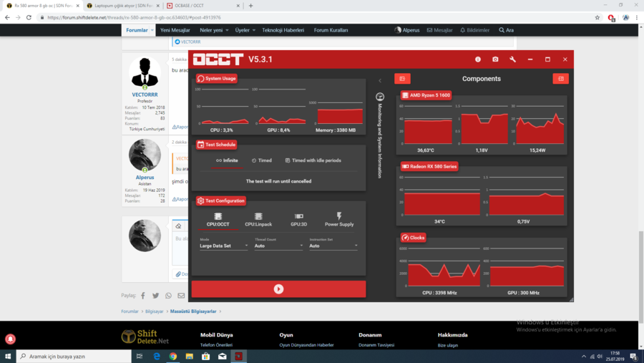Bookmark this page with star icon
This screenshot has height=363, width=644.
click(x=597, y=18)
